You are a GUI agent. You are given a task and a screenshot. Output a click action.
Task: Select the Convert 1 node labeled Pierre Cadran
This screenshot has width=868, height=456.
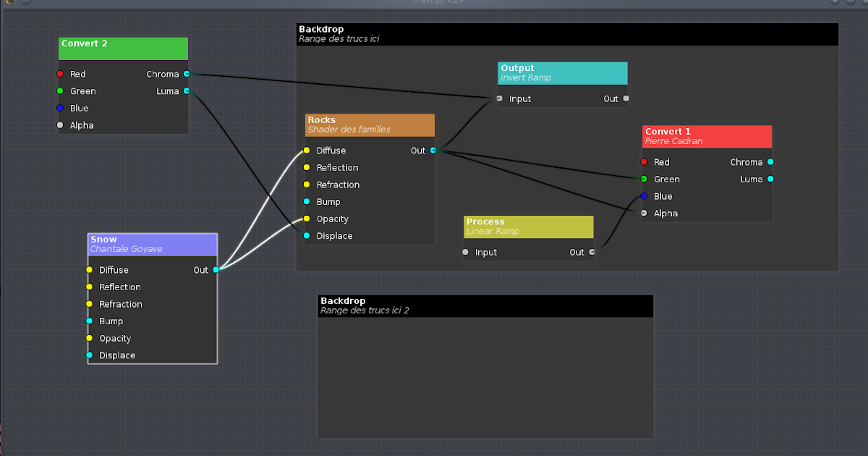706,137
